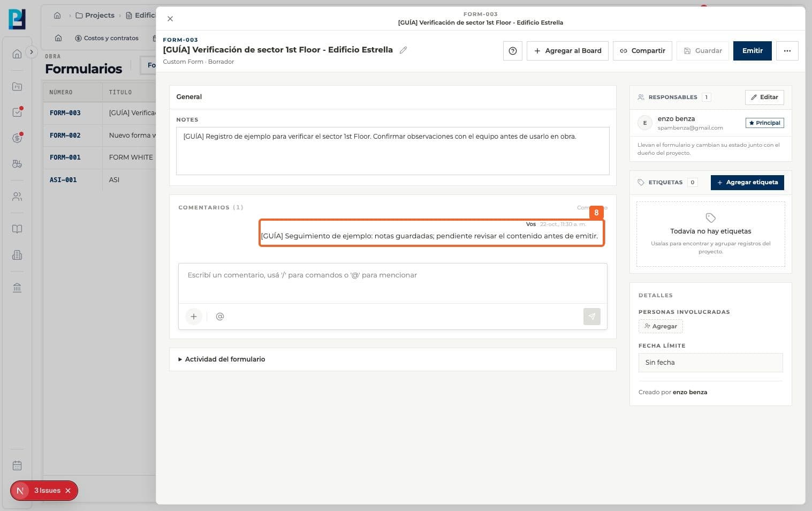
Task: Click Agregar etiqueta button
Action: 747,183
